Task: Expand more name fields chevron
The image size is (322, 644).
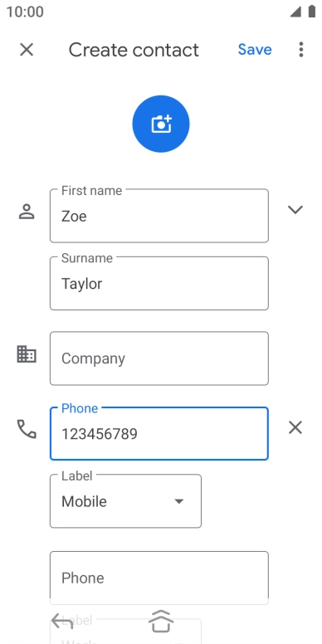Action: 295,210
